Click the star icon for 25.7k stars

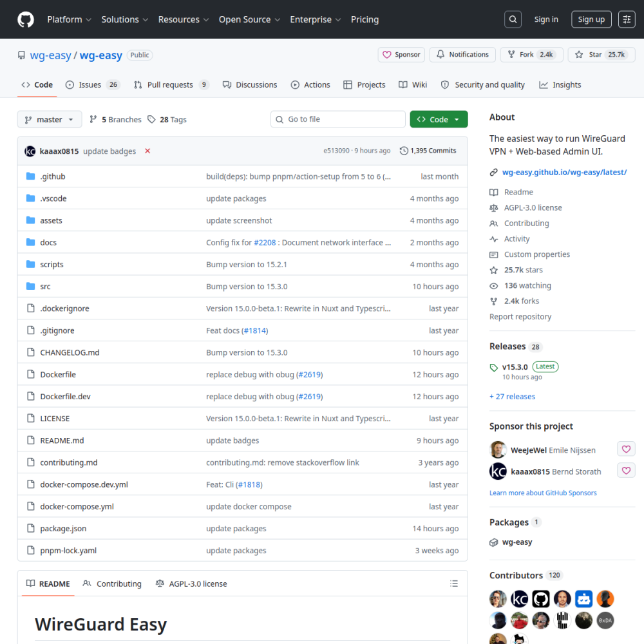(494, 270)
